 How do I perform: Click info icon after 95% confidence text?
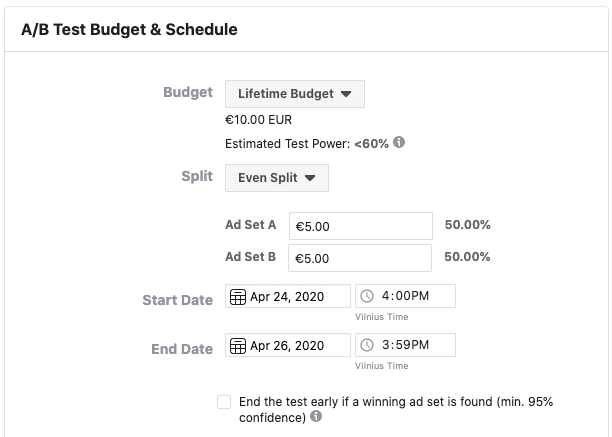coord(317,417)
